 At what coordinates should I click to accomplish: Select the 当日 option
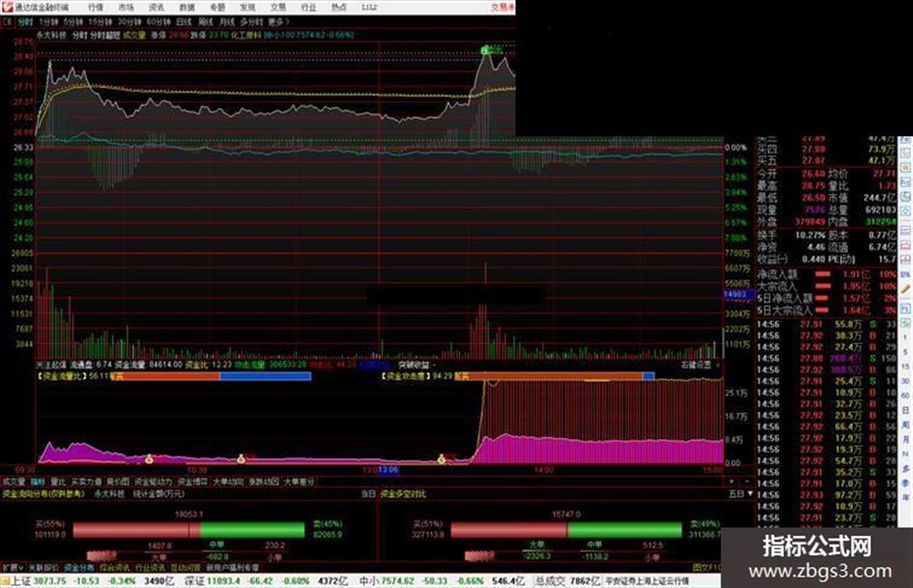click(368, 493)
